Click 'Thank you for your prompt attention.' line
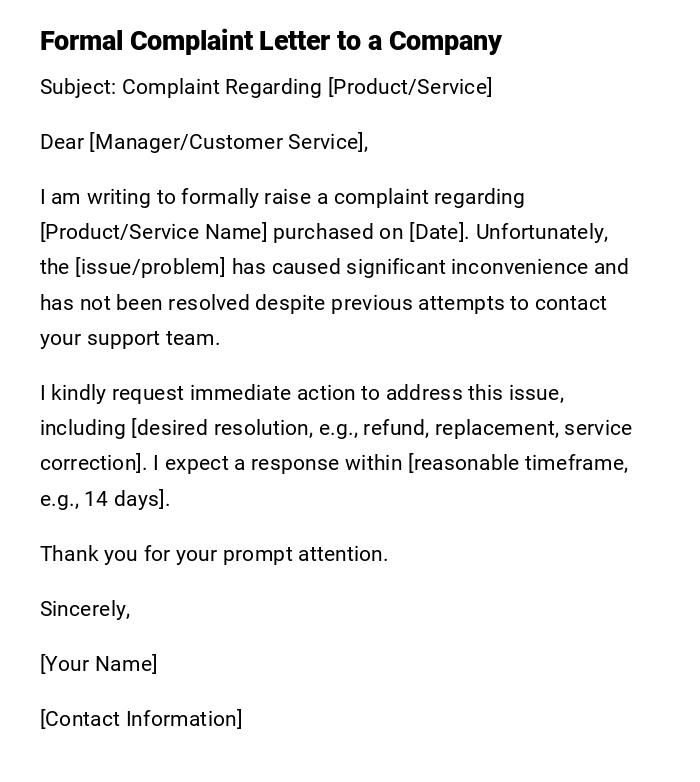 [x=214, y=554]
